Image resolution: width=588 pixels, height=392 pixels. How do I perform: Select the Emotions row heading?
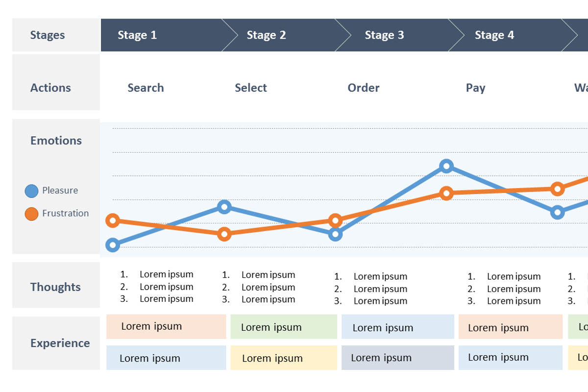[x=56, y=141]
